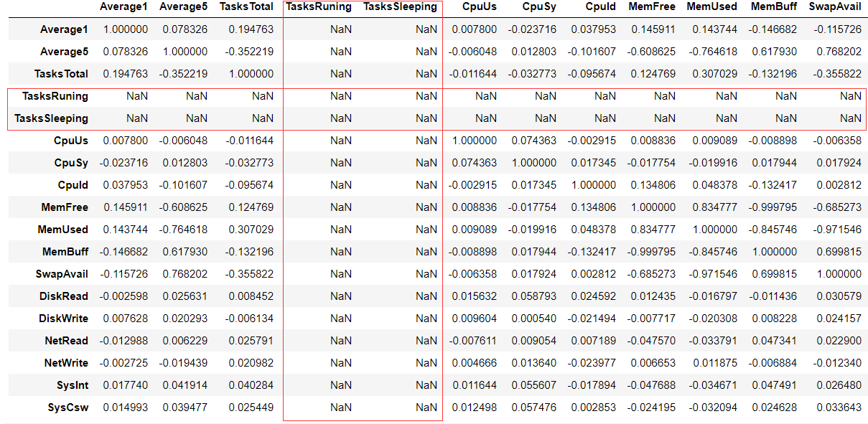868x424 pixels.
Task: Select the Average1 column header
Action: coord(124,6)
